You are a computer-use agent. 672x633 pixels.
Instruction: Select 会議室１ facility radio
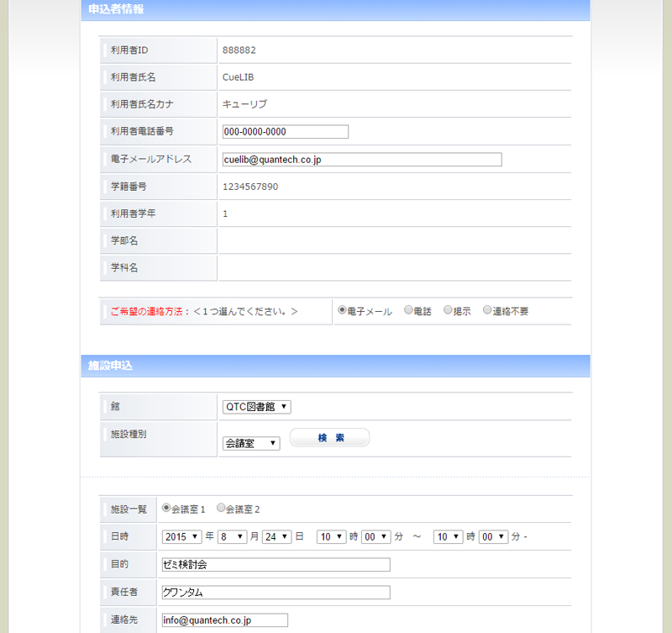point(165,508)
